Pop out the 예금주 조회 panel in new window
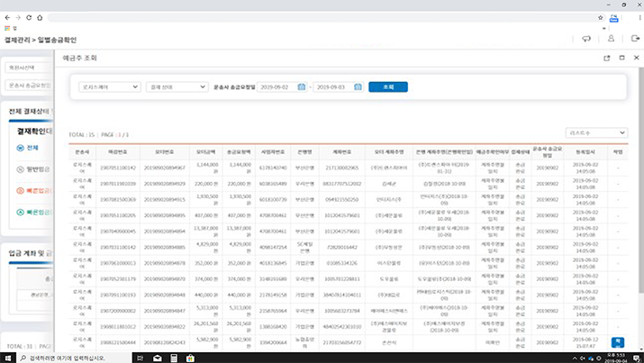The image size is (644, 363). (x=607, y=59)
